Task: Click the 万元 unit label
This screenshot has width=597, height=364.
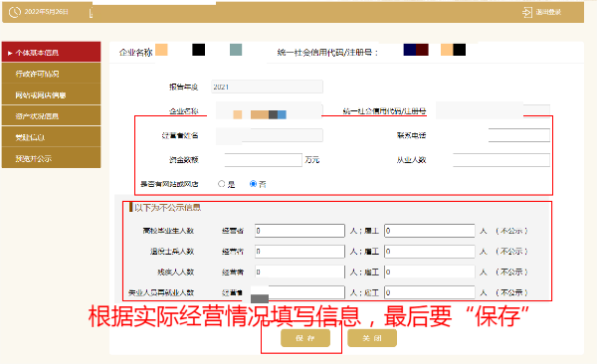Action: (x=312, y=160)
